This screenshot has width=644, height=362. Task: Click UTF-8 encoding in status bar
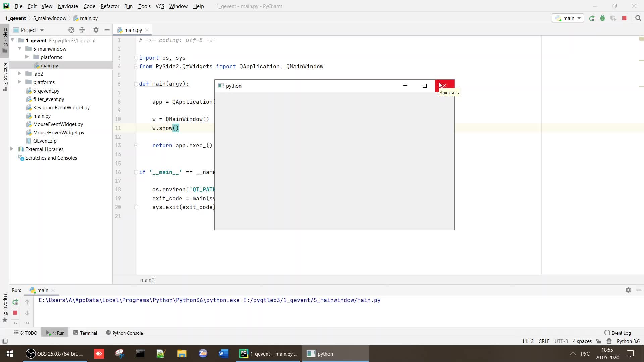coord(561,341)
